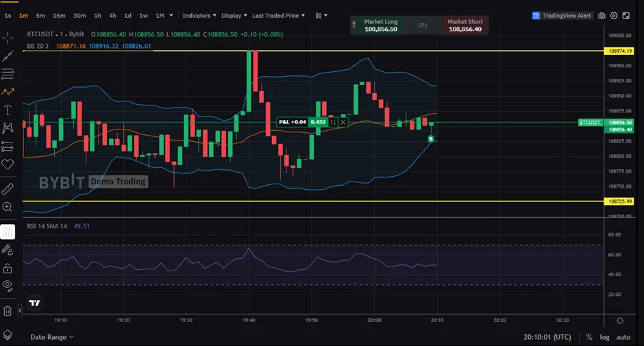Screen dimensions: 644x346
Task: Click the 108725.99 yellow price label
Action: tap(620, 201)
